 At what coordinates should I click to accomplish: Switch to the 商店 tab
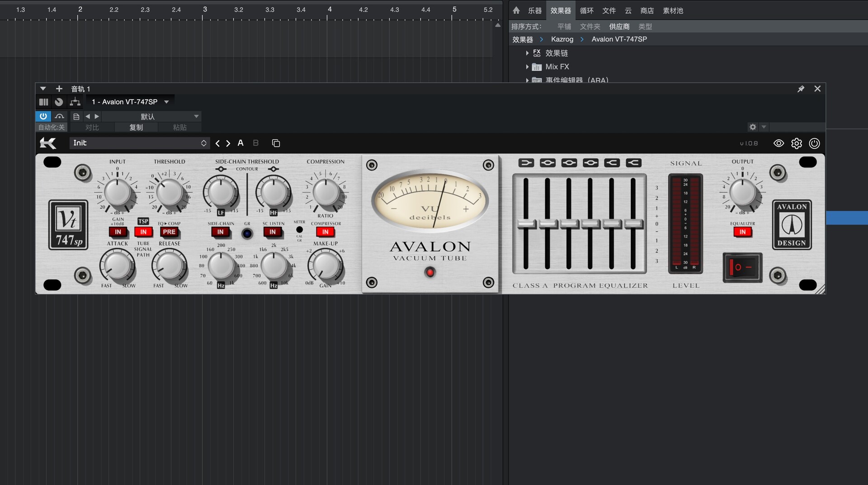647,10
